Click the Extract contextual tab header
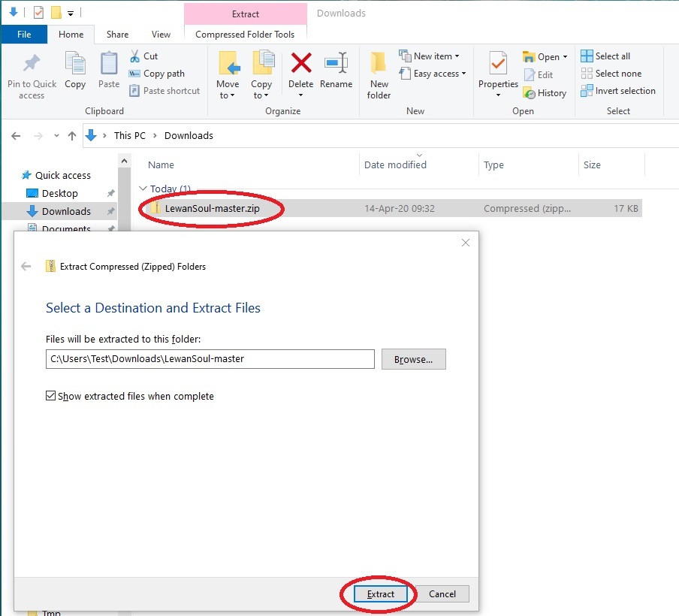Screen dimensions: 679x616 tap(246, 14)
